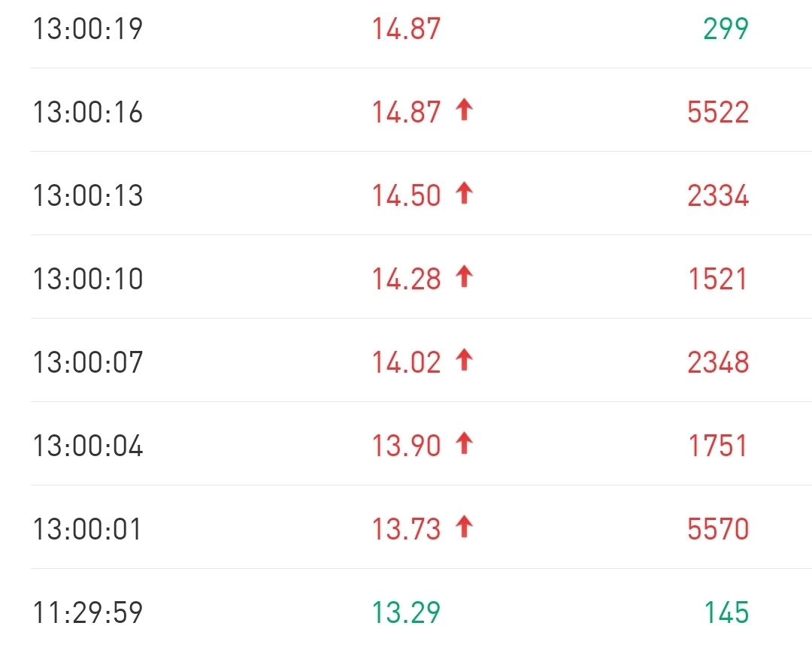Tap the 13:00:10 timestamp
The width and height of the screenshot is (812, 647).
(x=87, y=280)
